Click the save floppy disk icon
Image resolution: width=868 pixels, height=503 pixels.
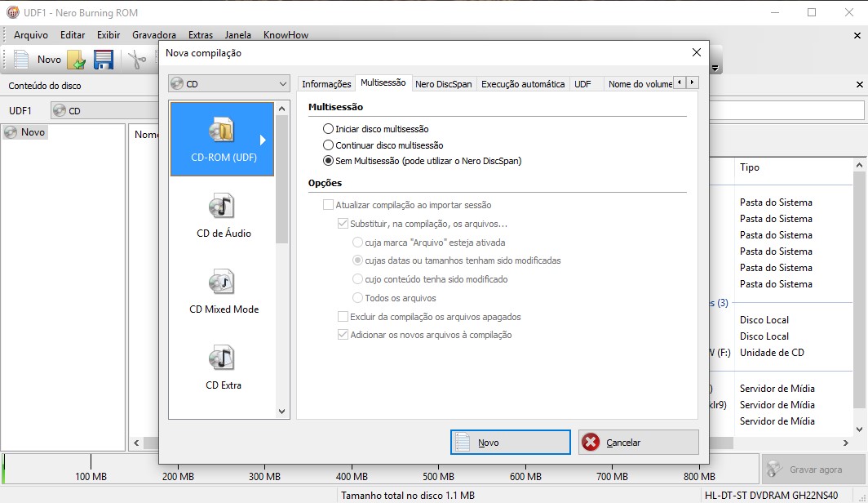coord(104,60)
